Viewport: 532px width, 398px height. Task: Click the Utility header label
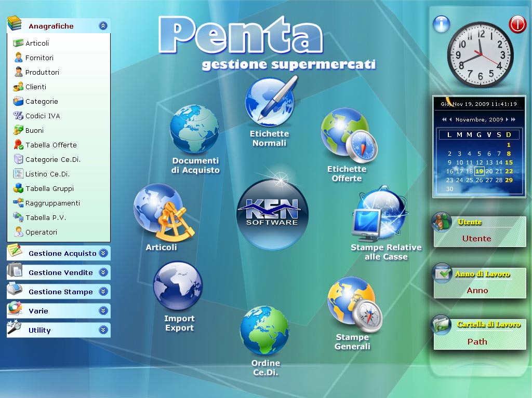click(39, 330)
